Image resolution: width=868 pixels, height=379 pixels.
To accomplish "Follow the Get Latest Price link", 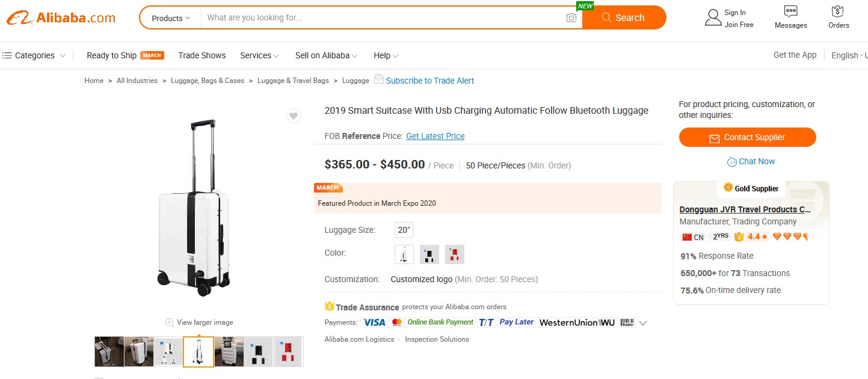I will point(435,136).
